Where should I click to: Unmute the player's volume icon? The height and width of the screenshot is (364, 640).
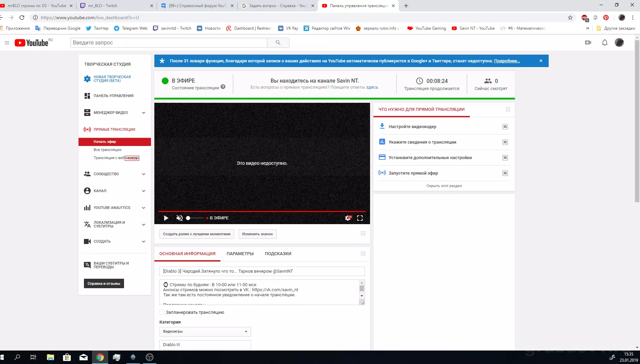pos(179,218)
